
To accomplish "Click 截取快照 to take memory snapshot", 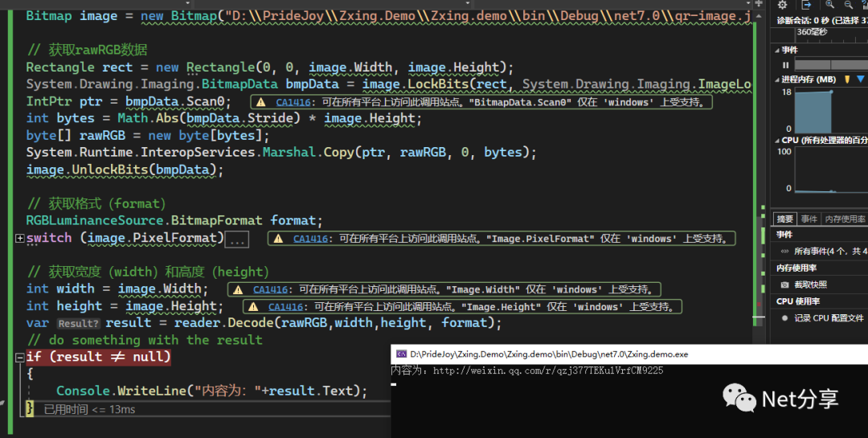I will coord(810,284).
